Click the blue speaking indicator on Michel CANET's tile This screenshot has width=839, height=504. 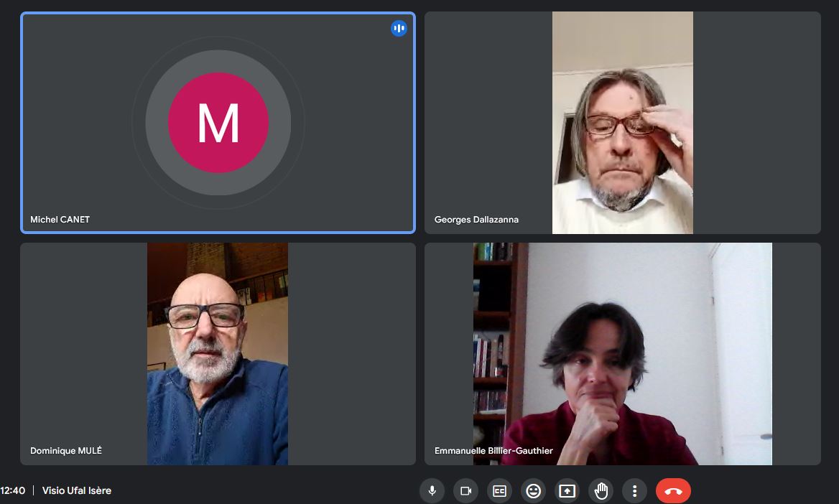tap(399, 29)
